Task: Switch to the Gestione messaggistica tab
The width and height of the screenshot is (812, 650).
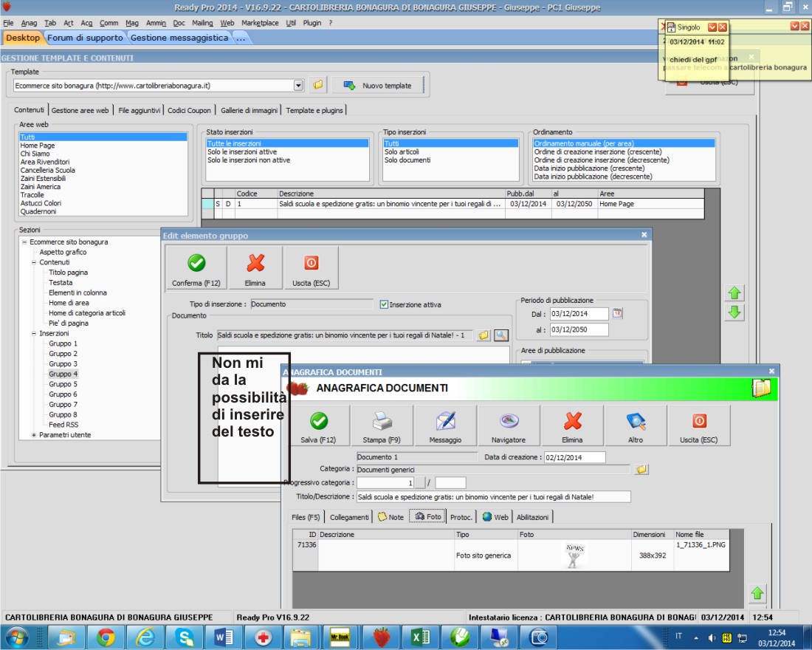Action: click(179, 38)
